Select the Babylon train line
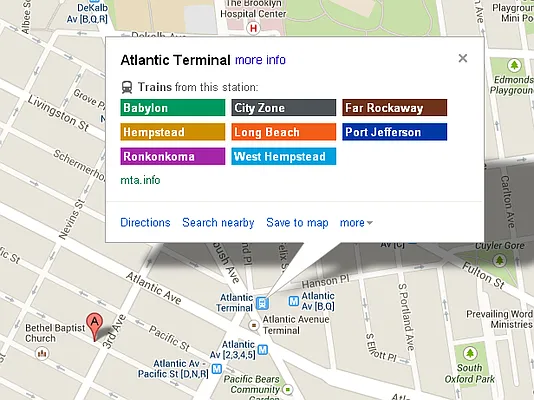This screenshot has width=534, height=400. [x=173, y=108]
